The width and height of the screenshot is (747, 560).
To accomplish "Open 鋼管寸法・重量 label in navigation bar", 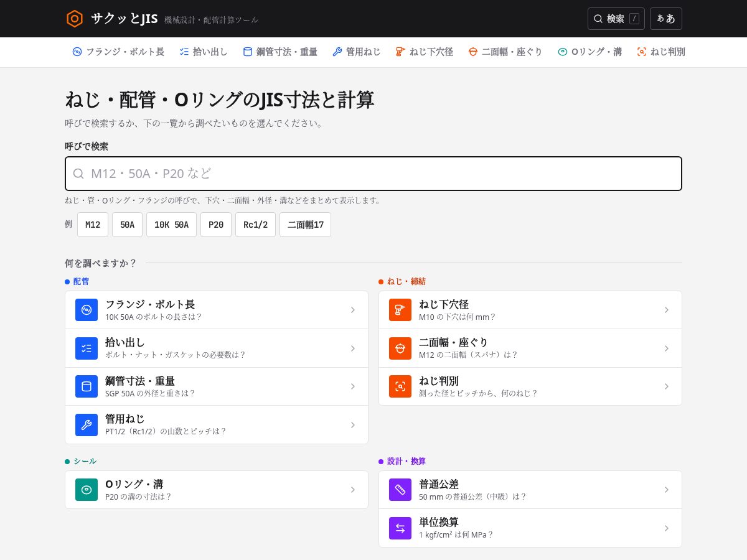I will coord(287,52).
